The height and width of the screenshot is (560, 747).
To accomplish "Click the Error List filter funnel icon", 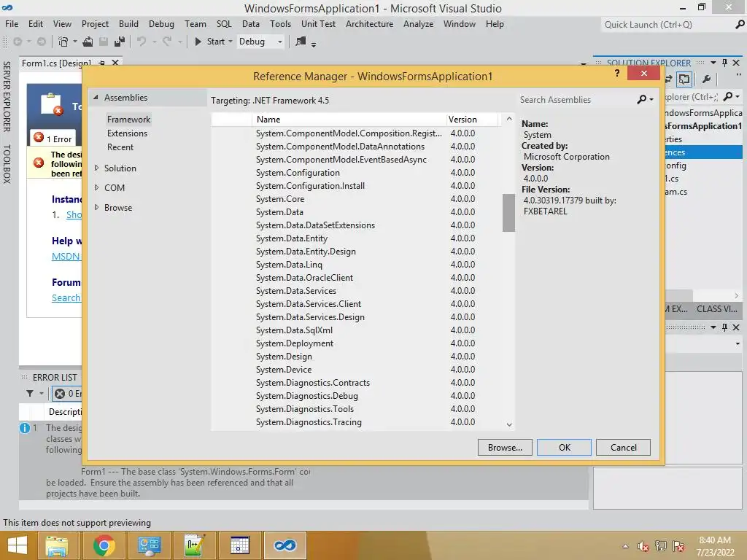I will tap(30, 393).
